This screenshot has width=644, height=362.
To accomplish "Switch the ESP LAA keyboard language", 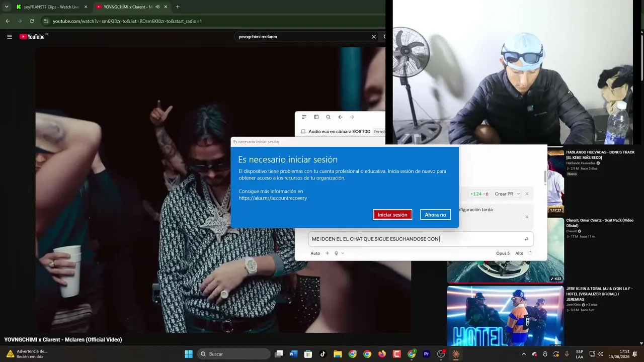I will click(580, 354).
